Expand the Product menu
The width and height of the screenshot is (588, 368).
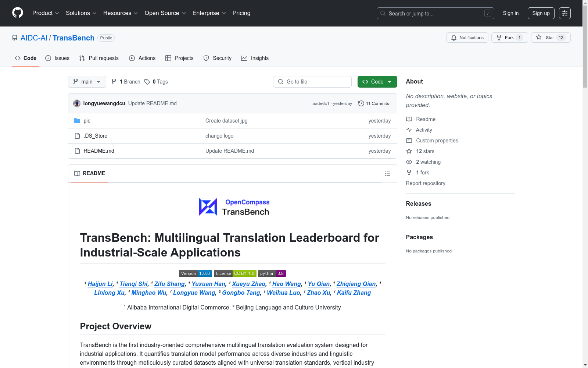tap(46, 13)
